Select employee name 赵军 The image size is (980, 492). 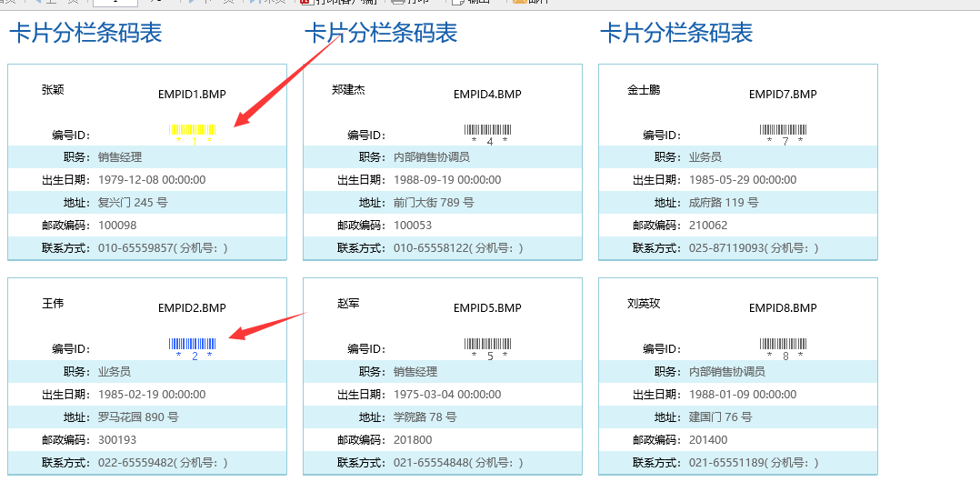[x=349, y=303]
